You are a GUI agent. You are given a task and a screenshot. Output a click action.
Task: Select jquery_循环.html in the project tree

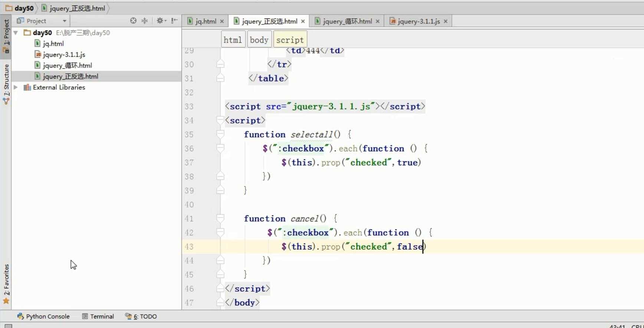click(x=67, y=65)
